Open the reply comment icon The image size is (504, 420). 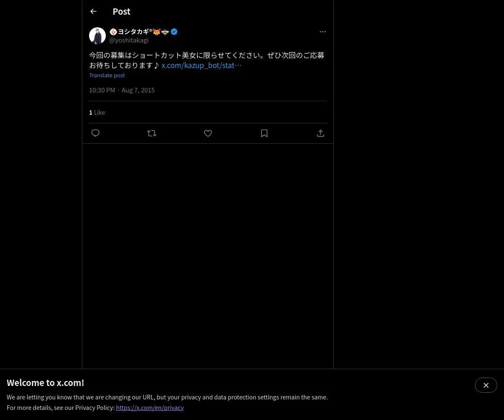coord(95,133)
